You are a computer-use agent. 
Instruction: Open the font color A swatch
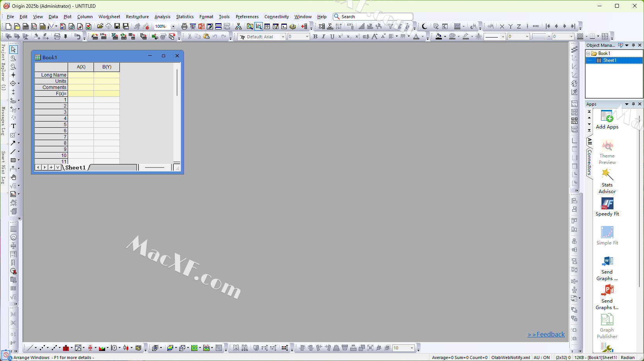(416, 37)
